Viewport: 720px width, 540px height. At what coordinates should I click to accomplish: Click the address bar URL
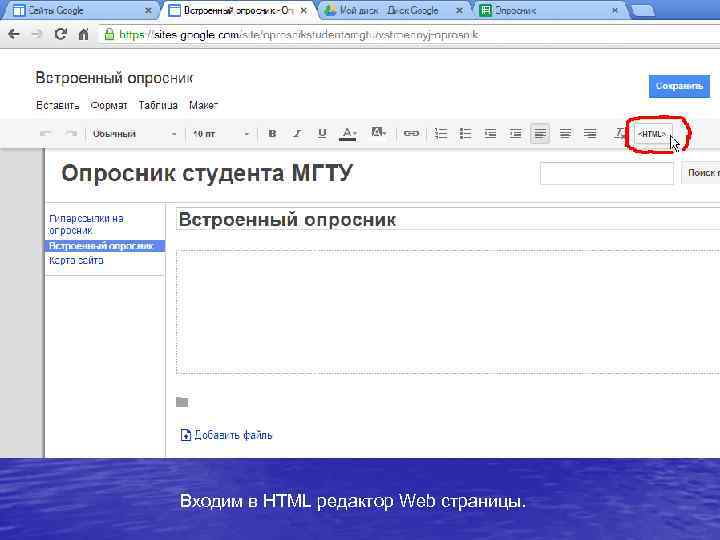[x=298, y=34]
